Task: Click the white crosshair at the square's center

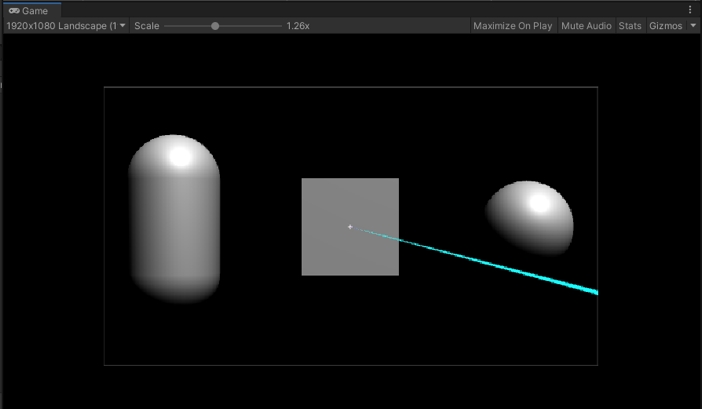Action: coord(350,227)
